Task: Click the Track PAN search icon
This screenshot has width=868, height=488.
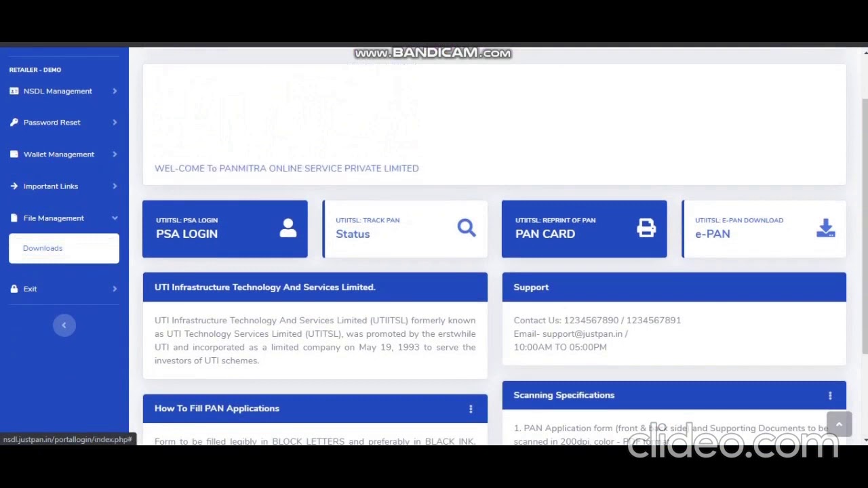Action: coord(467,228)
